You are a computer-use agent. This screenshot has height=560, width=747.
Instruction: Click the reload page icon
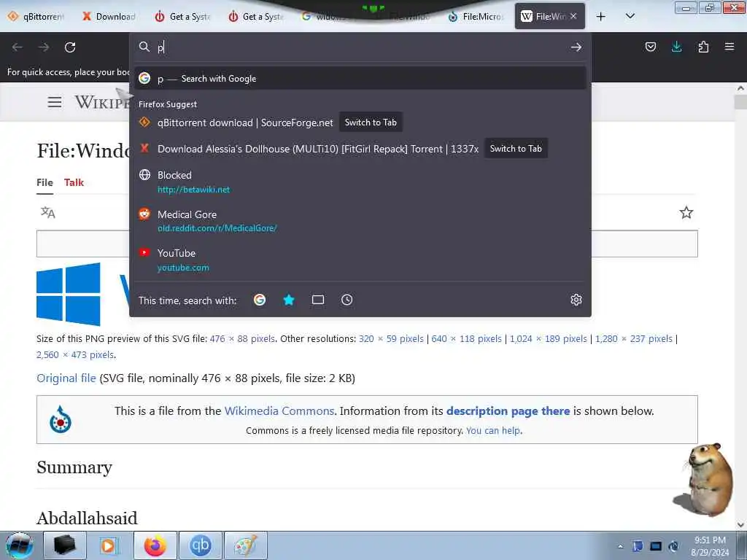[70, 47]
